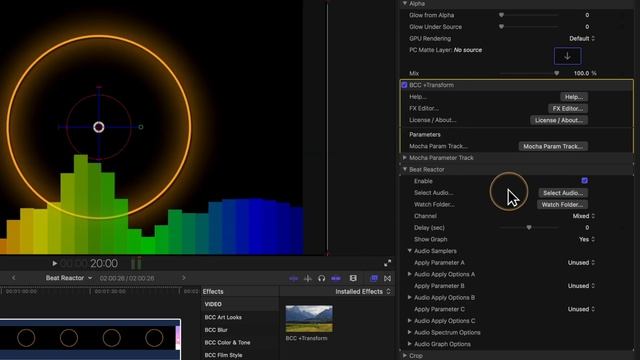640x360 pixels.
Task: Click the FX Editor... button
Action: click(x=568, y=108)
